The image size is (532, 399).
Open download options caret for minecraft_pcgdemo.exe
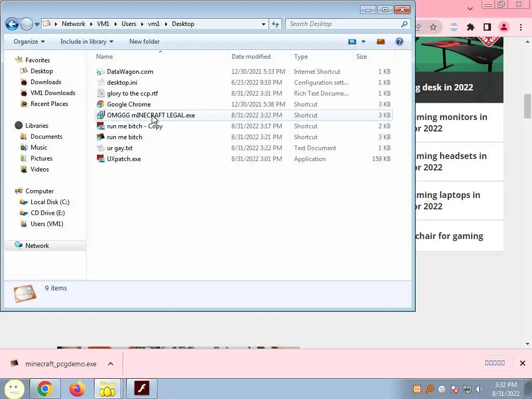tap(111, 364)
